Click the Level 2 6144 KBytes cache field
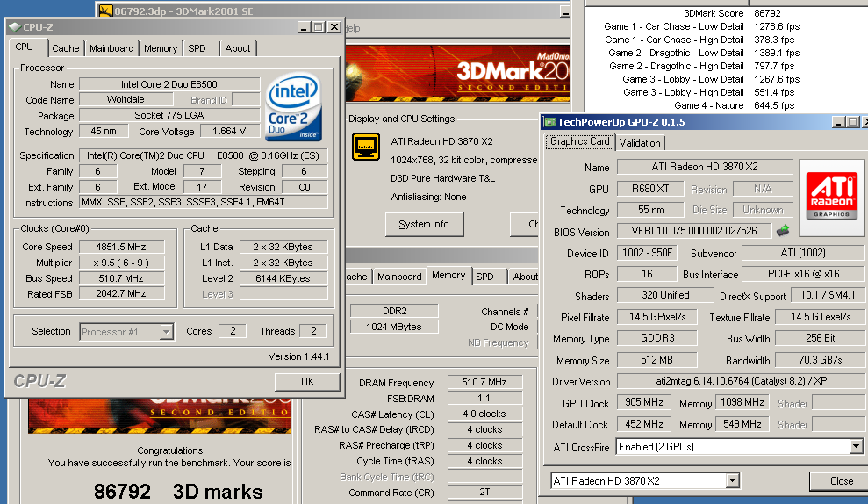 tap(283, 278)
